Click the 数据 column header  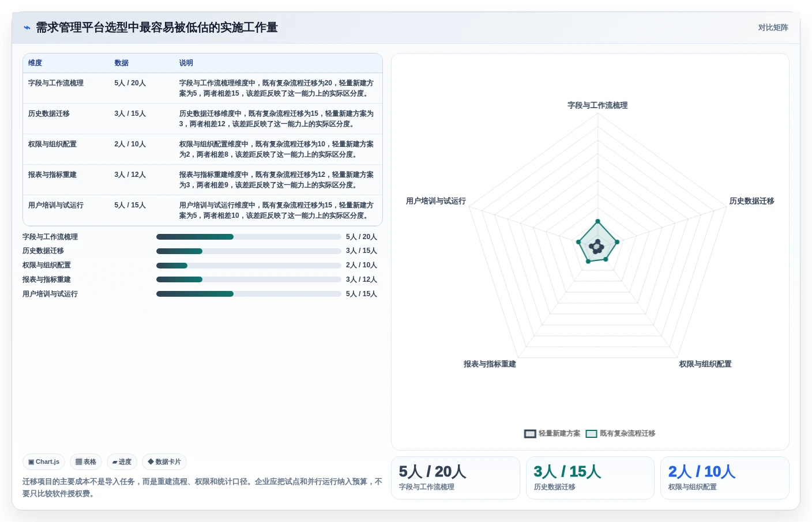point(121,63)
